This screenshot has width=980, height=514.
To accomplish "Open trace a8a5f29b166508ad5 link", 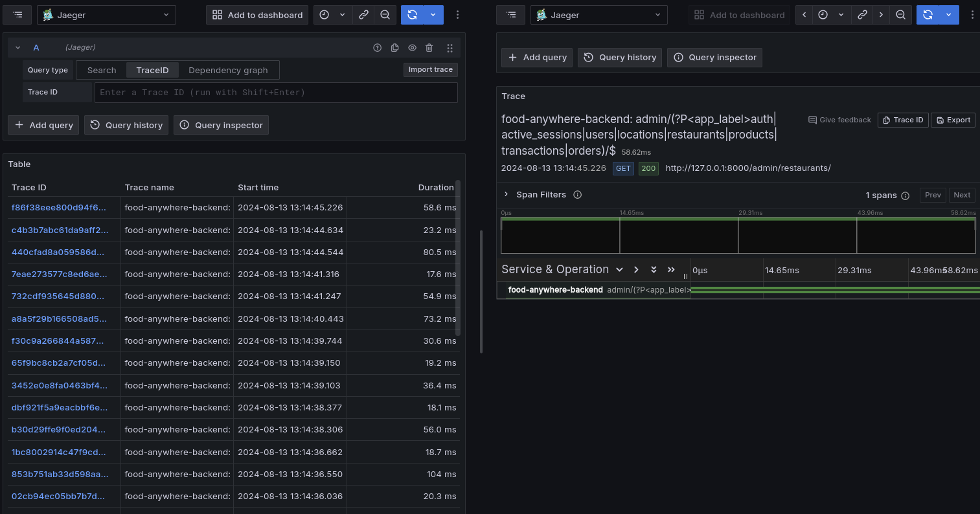I will (60, 318).
